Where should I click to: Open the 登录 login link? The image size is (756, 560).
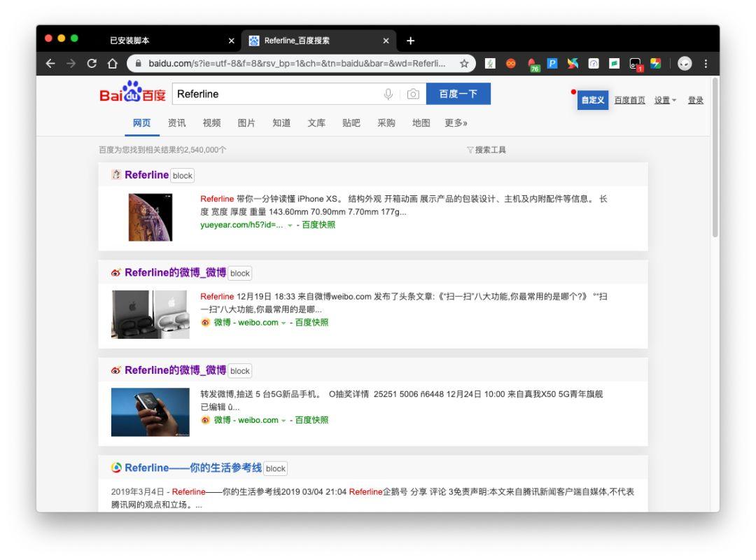[x=697, y=99]
